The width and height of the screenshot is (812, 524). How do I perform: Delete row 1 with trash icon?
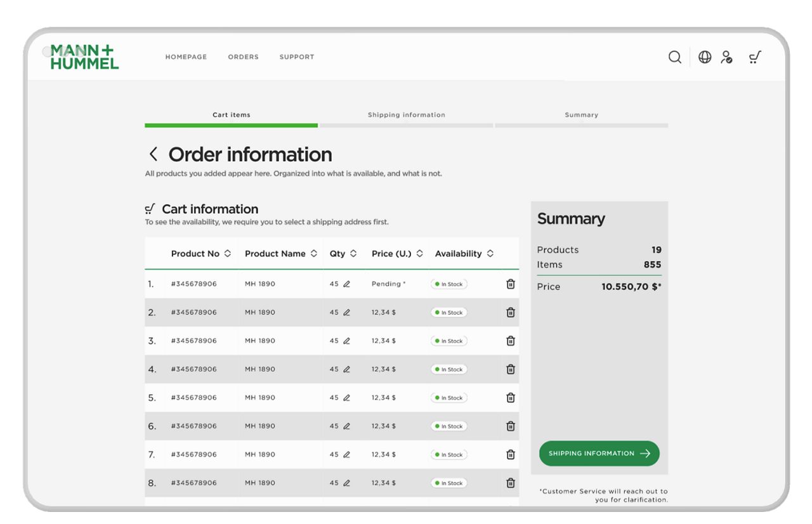511,284
